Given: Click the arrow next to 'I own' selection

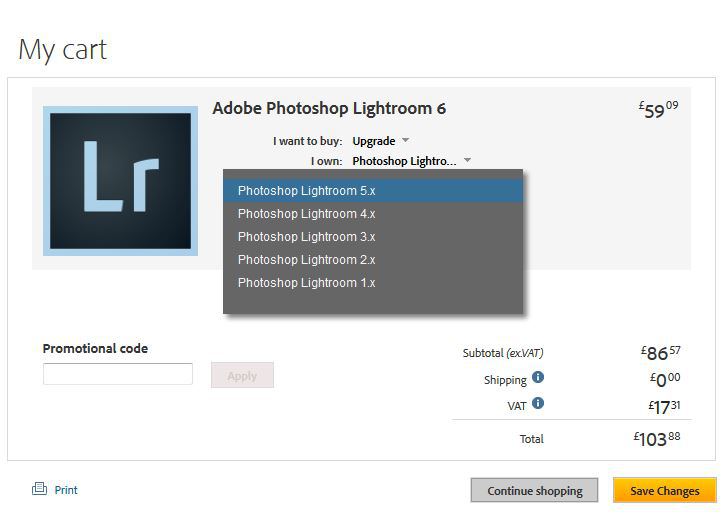Looking at the screenshot, I should click(x=467, y=160).
